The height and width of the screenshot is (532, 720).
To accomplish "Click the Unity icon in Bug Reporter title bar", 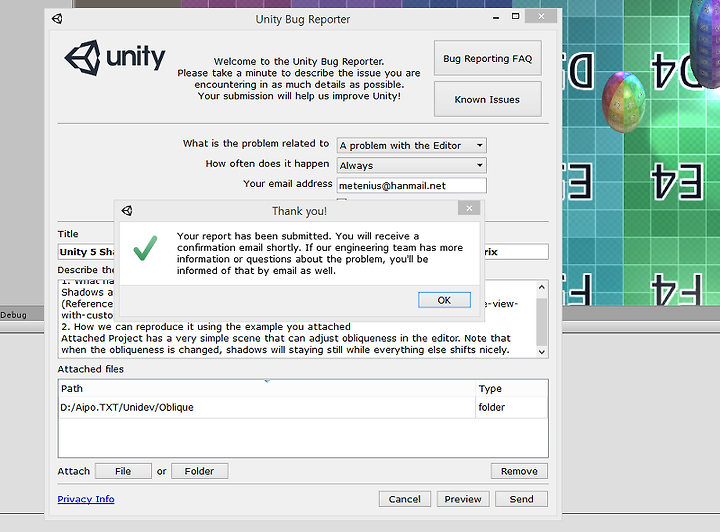I will [57, 19].
